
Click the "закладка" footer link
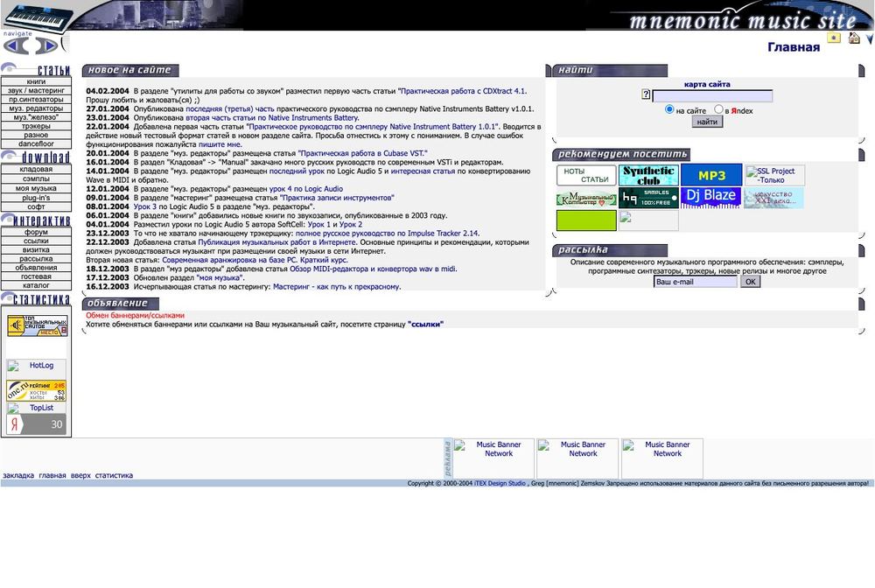18,475
